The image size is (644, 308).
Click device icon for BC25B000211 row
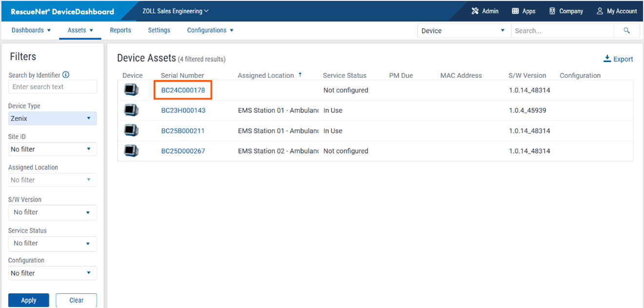click(x=131, y=130)
